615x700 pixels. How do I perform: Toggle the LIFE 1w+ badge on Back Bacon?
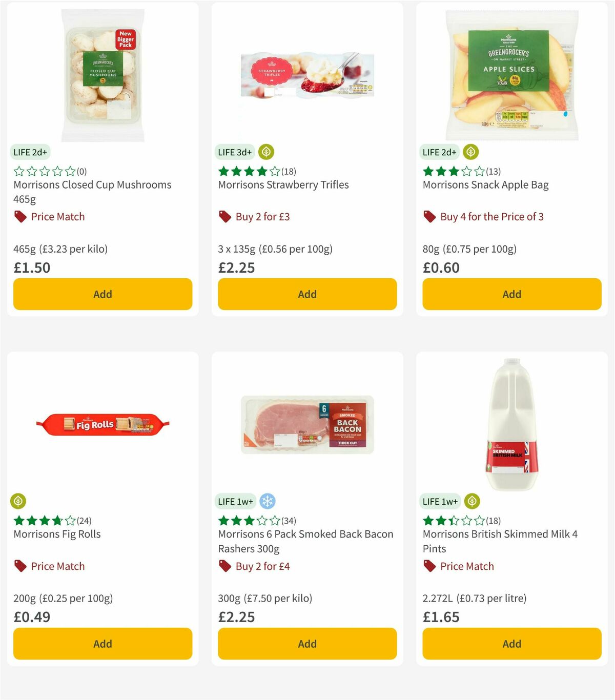click(x=235, y=501)
